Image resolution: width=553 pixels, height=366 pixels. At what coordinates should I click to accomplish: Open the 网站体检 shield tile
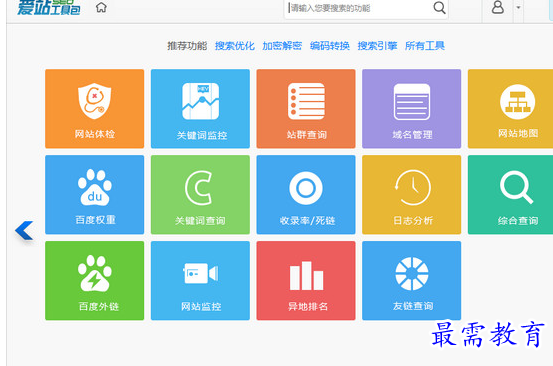tap(95, 109)
